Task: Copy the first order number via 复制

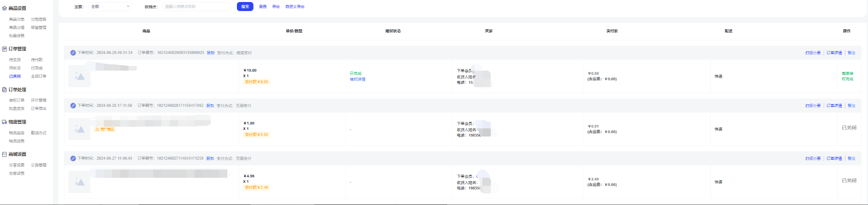Action: click(211, 53)
